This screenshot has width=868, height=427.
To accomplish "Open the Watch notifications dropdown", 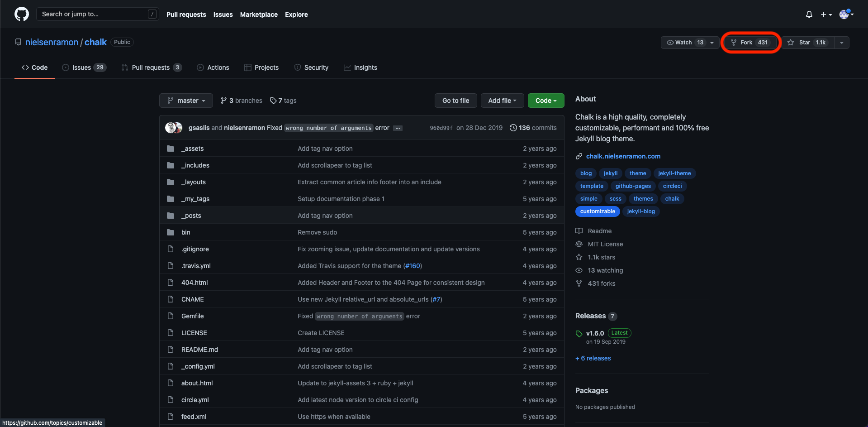I will 690,43.
